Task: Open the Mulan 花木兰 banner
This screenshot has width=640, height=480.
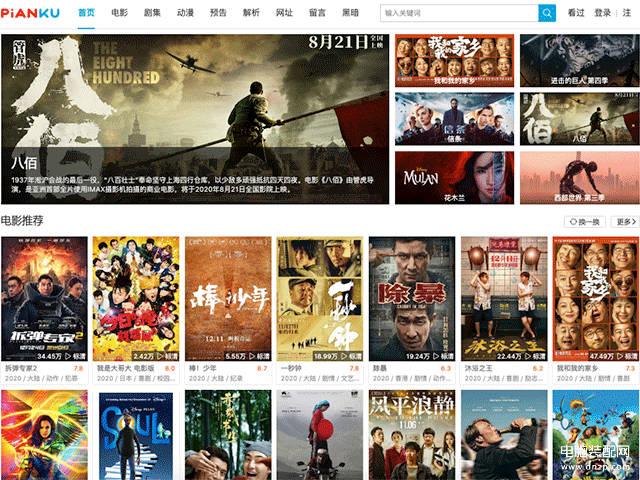Action: click(x=454, y=178)
